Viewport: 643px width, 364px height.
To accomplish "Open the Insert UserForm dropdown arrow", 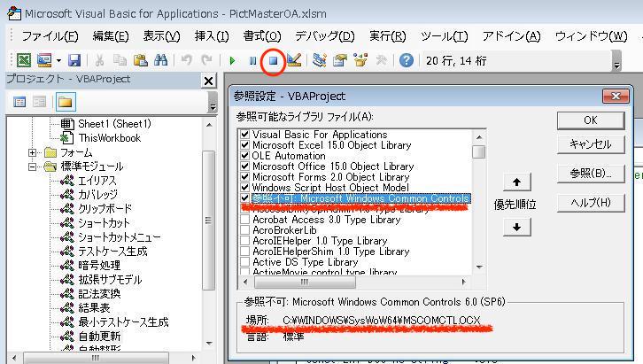I will coord(58,61).
